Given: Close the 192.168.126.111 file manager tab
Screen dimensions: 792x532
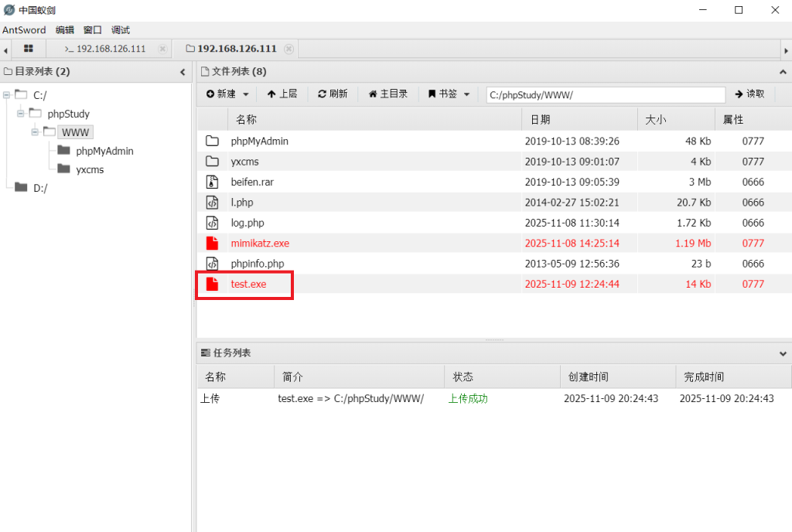Looking at the screenshot, I should tap(288, 49).
